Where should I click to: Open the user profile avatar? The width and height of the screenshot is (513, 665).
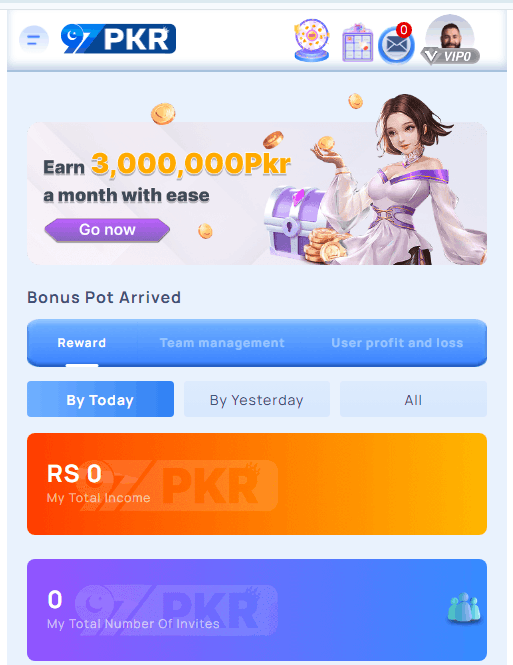click(x=450, y=34)
